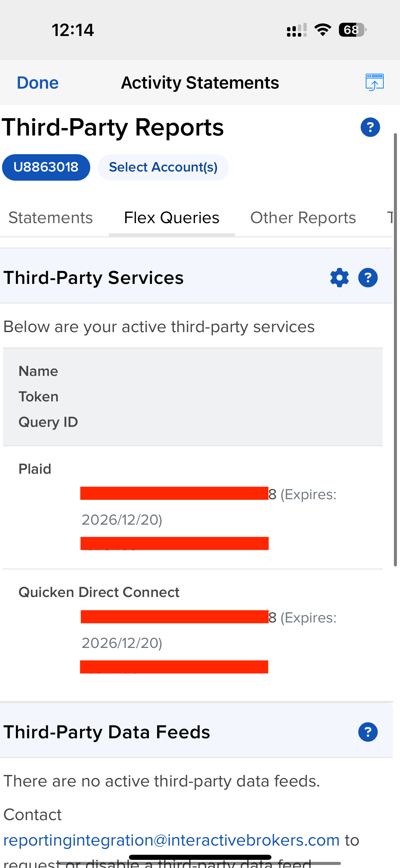Screen dimensions: 400x868
Task: Open the Select Account(s) picker
Action: point(163,167)
